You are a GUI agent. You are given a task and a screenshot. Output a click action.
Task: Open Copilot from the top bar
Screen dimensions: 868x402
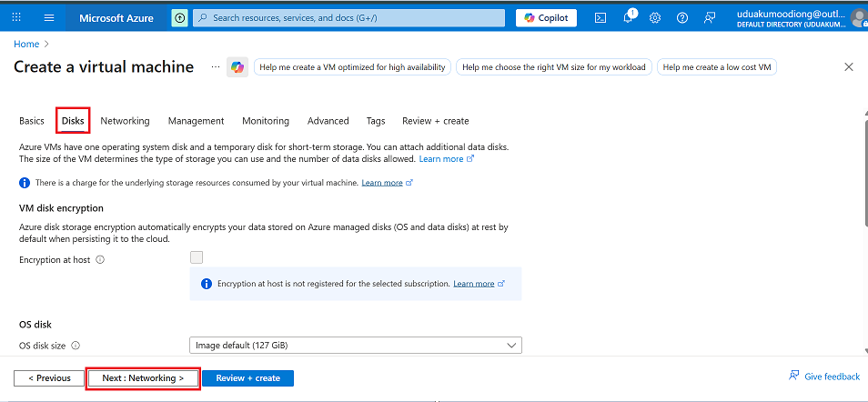point(547,17)
